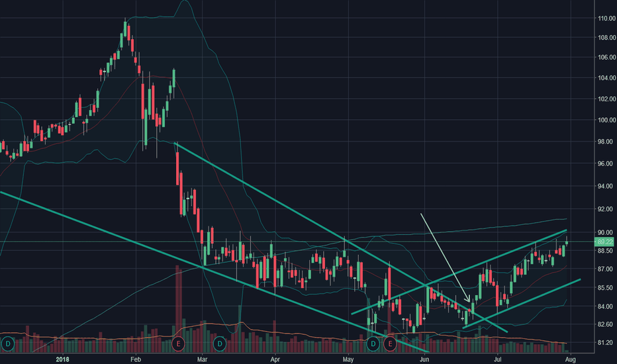Open the dividend marker in May
Viewport: 617px width, 364px height.
click(x=373, y=344)
